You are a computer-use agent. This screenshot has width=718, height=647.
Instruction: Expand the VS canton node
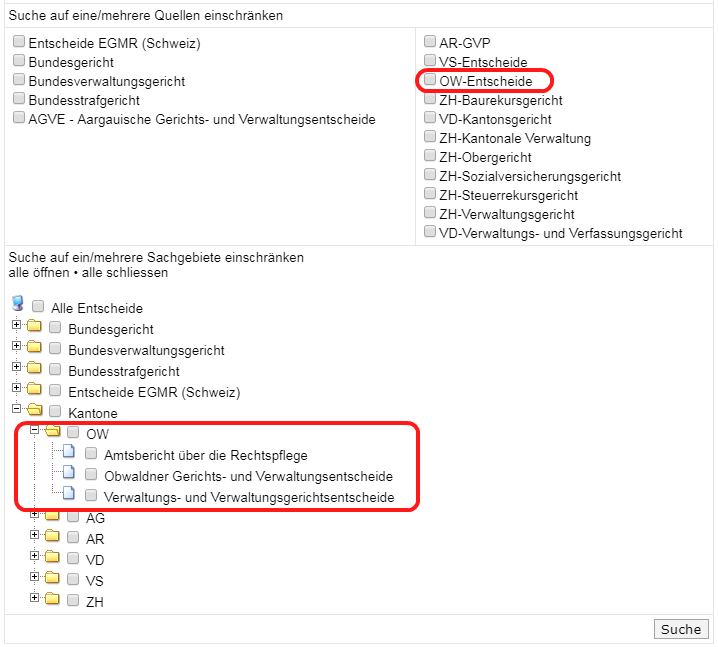click(x=34, y=576)
